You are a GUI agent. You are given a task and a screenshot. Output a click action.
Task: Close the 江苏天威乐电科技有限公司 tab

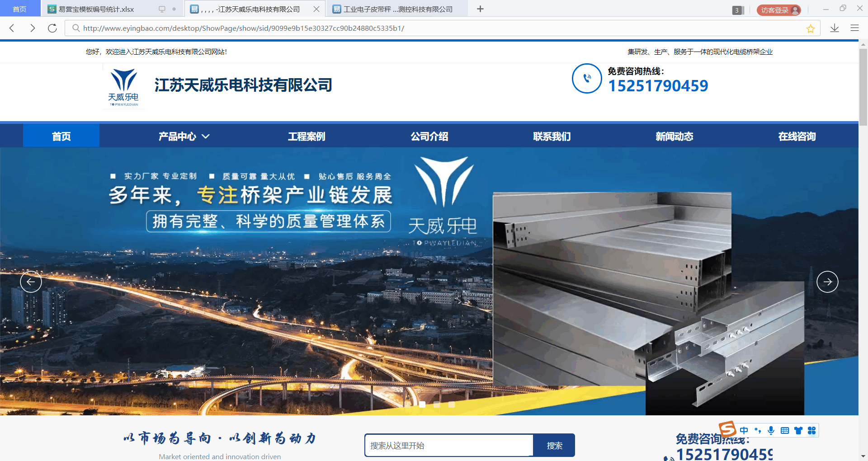[x=316, y=9]
